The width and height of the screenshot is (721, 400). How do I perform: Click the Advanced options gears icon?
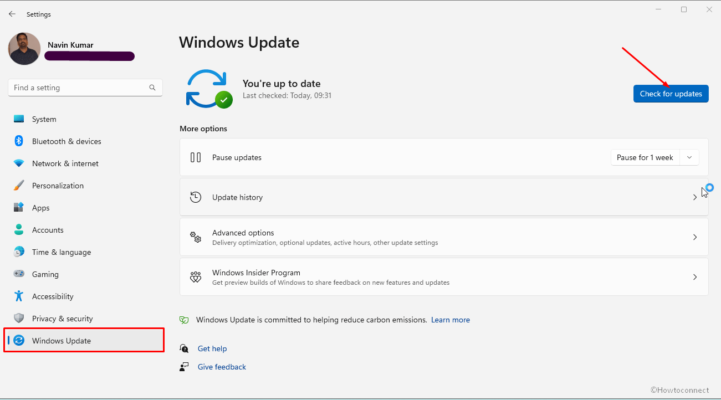195,237
